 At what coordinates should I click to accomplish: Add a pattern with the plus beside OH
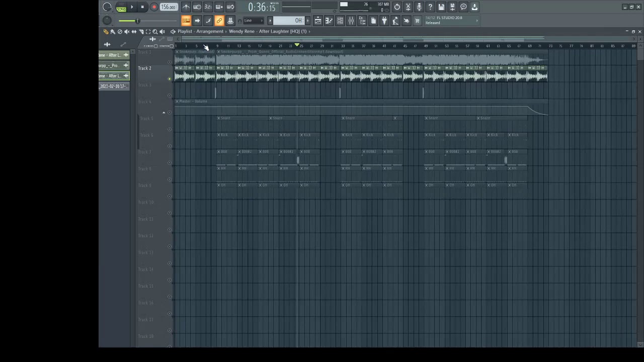(x=306, y=21)
